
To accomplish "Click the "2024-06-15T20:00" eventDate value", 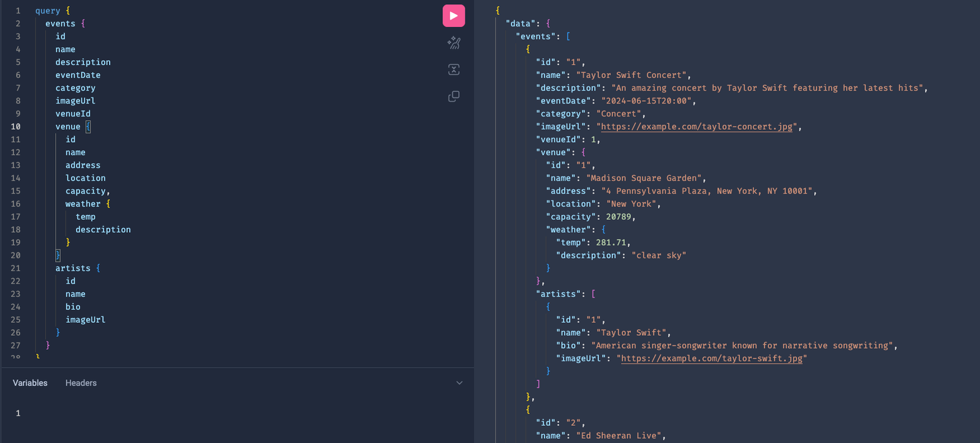I will pos(646,101).
